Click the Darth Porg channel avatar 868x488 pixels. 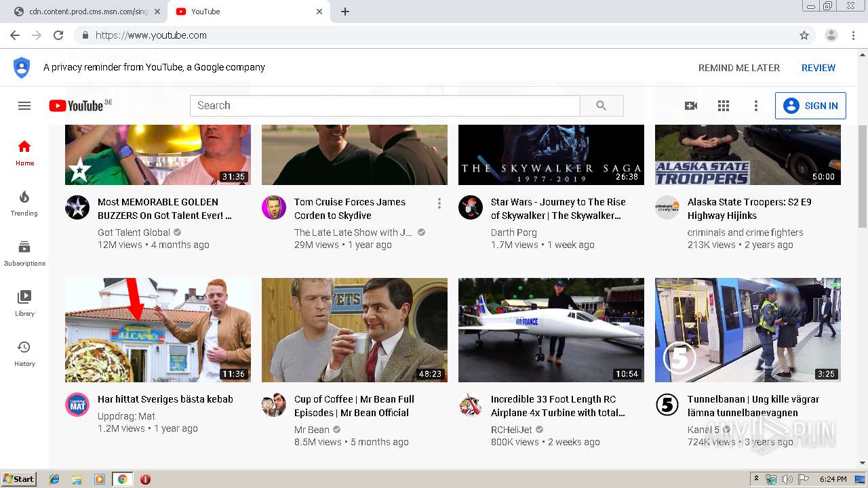pos(471,207)
